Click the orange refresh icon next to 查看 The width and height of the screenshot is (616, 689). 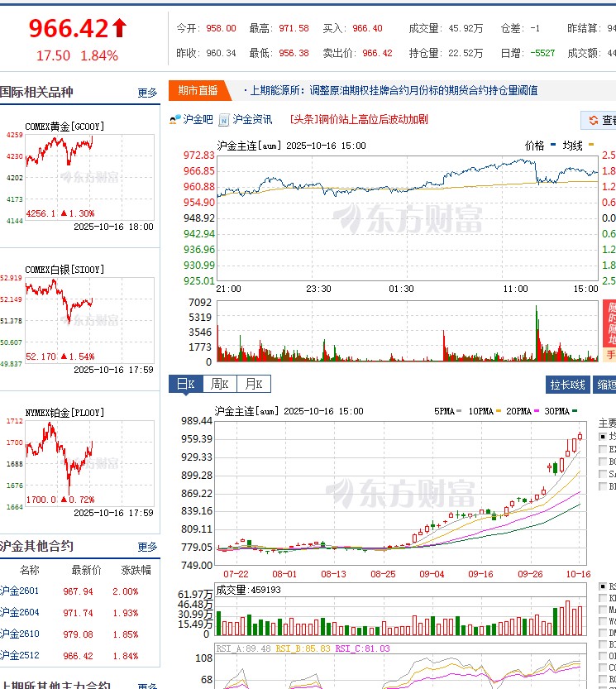(x=593, y=121)
